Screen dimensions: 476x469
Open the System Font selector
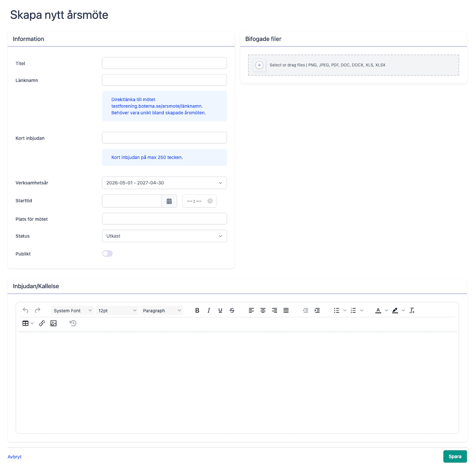(x=73, y=310)
